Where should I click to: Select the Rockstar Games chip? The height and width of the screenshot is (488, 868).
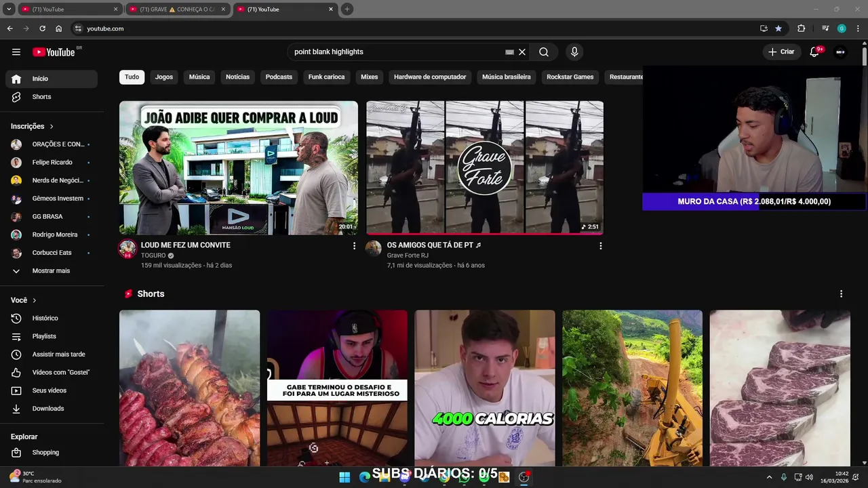coord(570,77)
